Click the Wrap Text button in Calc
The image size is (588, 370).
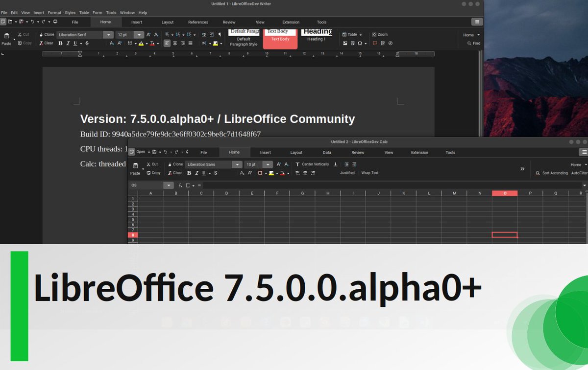(x=370, y=173)
